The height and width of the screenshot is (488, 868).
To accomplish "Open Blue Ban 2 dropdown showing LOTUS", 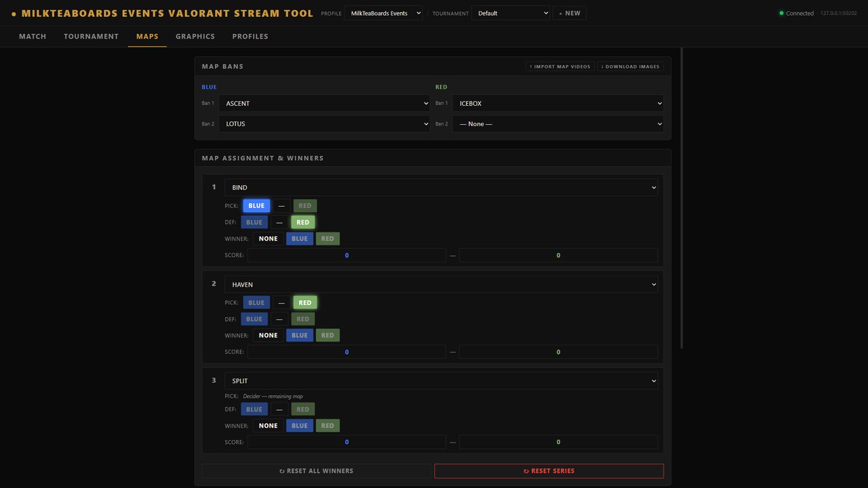I will [x=324, y=124].
